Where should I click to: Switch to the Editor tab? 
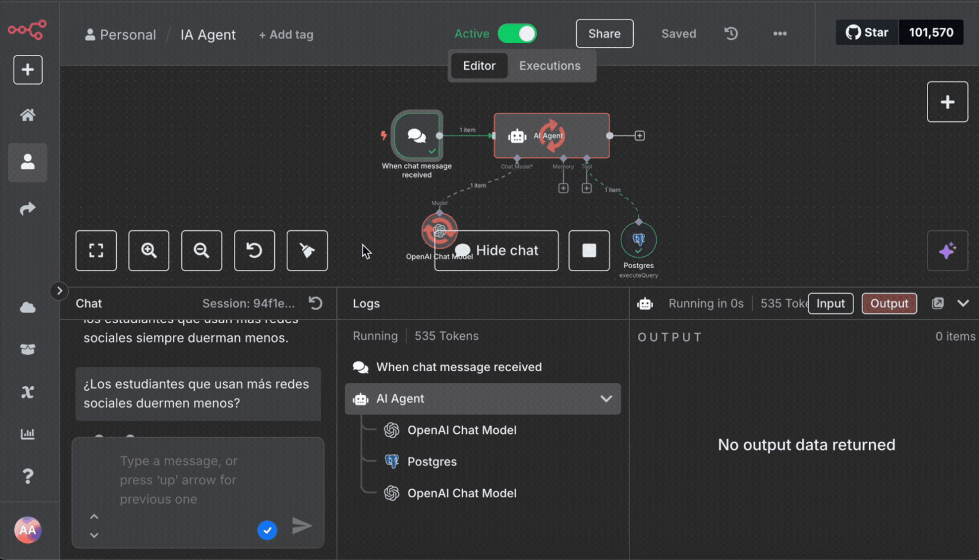pos(479,66)
